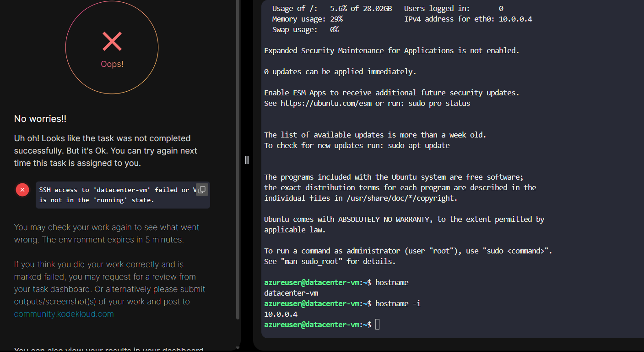
Task: Copy the SSH access error message
Action: 202,190
